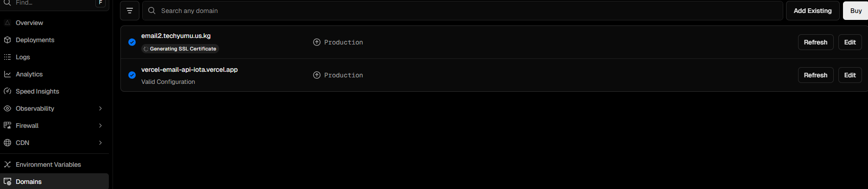
Task: Click the Firewall icon in sidebar
Action: coord(7,126)
